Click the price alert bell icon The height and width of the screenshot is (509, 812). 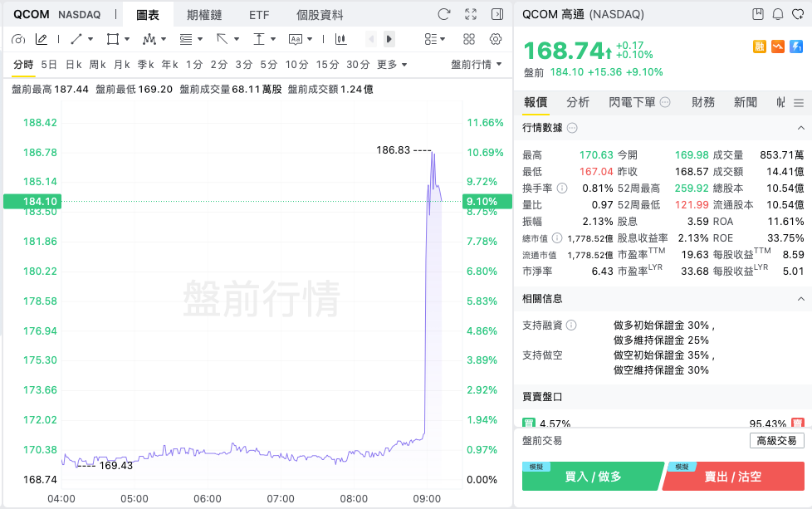[778, 14]
